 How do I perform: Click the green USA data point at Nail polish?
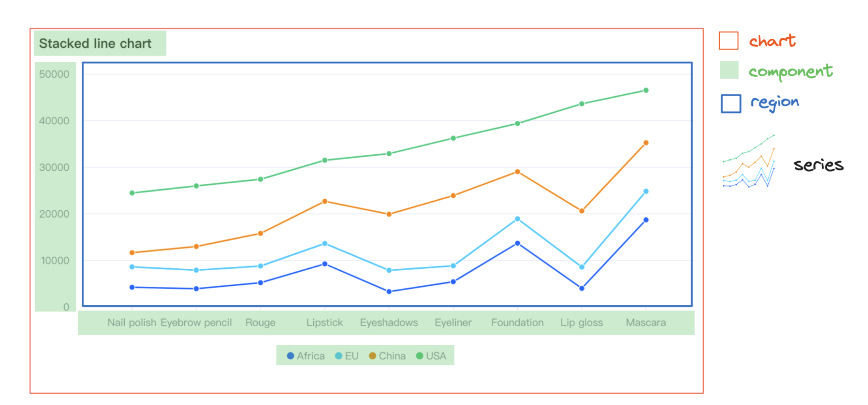point(132,193)
